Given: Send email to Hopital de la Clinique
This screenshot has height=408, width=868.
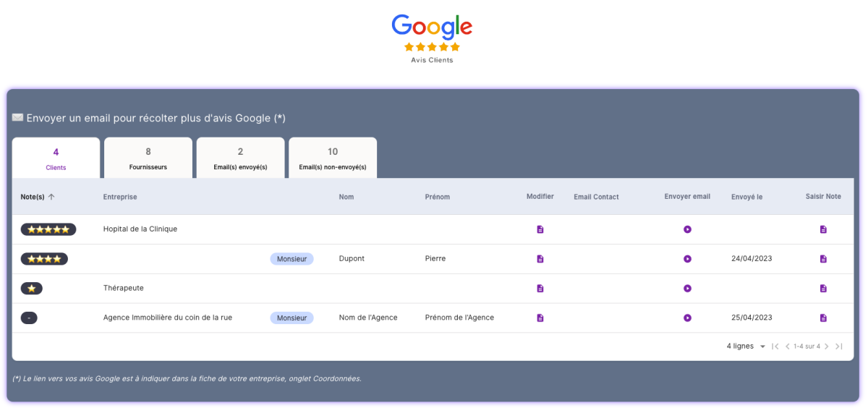Looking at the screenshot, I should coord(687,229).
